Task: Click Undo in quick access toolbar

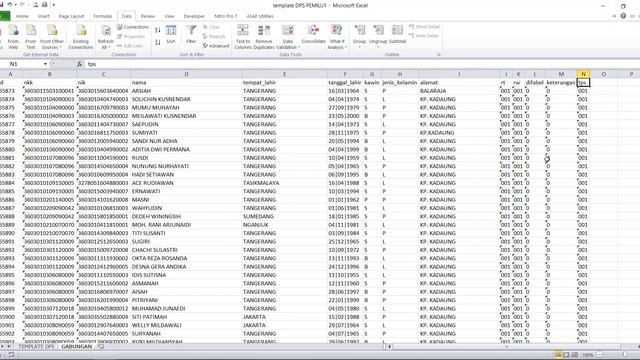Action: [x=9, y=5]
